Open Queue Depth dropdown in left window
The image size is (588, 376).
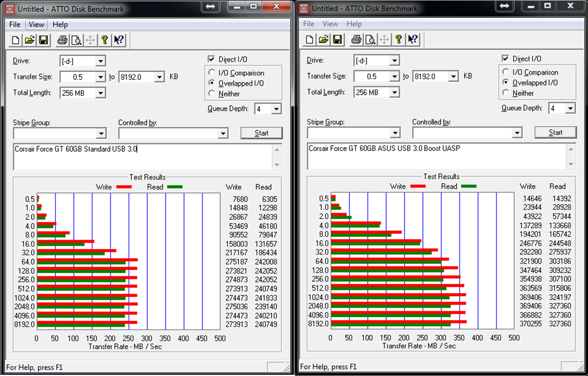[276, 109]
